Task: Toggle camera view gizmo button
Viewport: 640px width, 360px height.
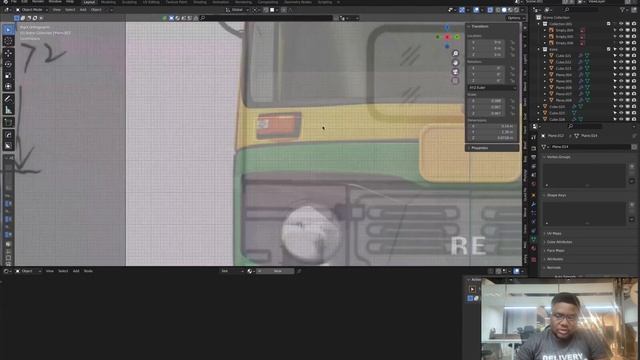Action: [456, 72]
